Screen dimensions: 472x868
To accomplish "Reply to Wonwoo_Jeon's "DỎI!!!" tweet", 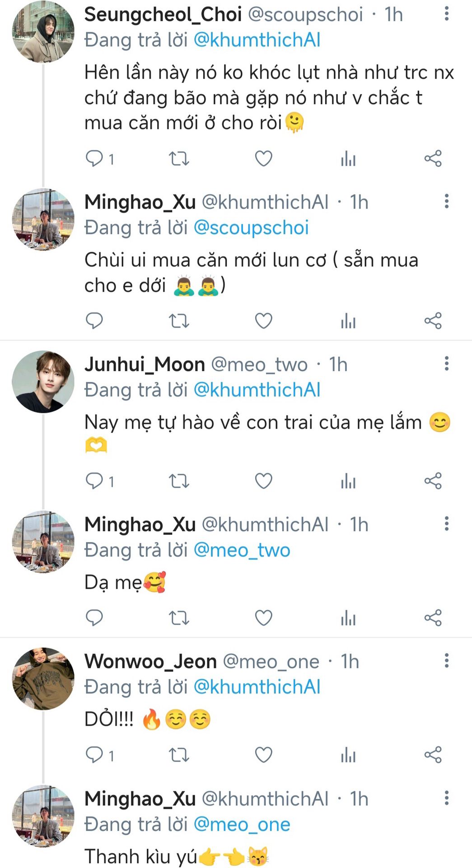I will 94,755.
